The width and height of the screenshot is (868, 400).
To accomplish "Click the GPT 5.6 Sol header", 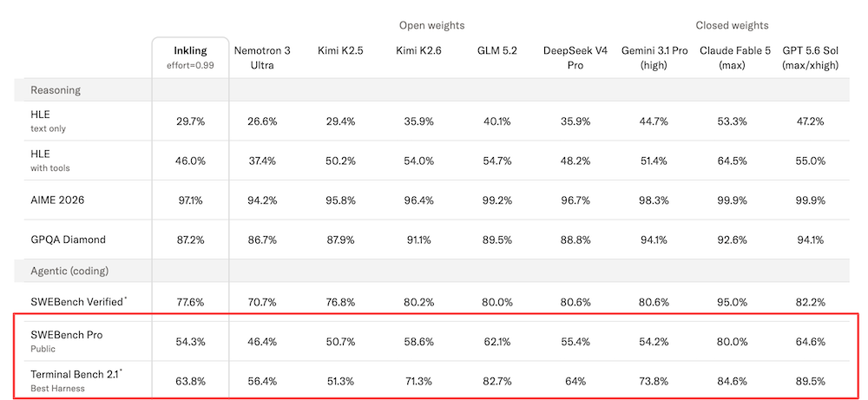I will pos(811,57).
